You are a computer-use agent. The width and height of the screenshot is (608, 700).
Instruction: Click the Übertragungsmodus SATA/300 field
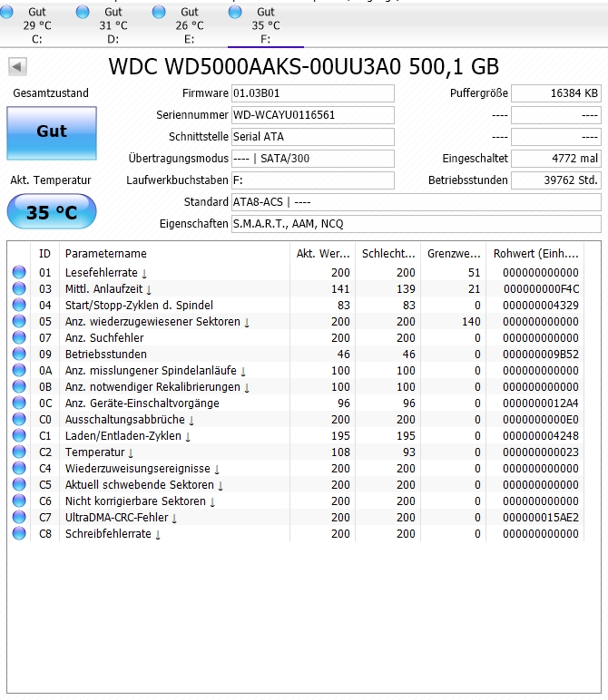(x=313, y=159)
